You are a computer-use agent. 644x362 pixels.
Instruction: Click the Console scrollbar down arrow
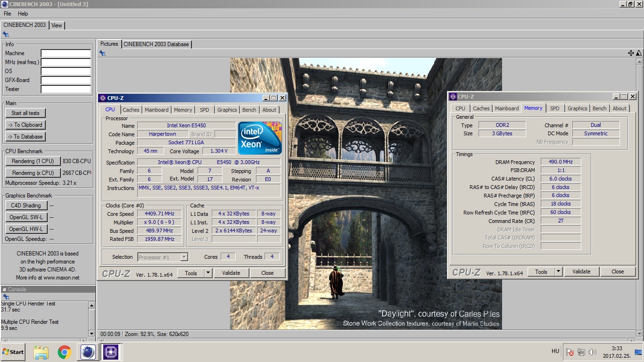(x=92, y=333)
